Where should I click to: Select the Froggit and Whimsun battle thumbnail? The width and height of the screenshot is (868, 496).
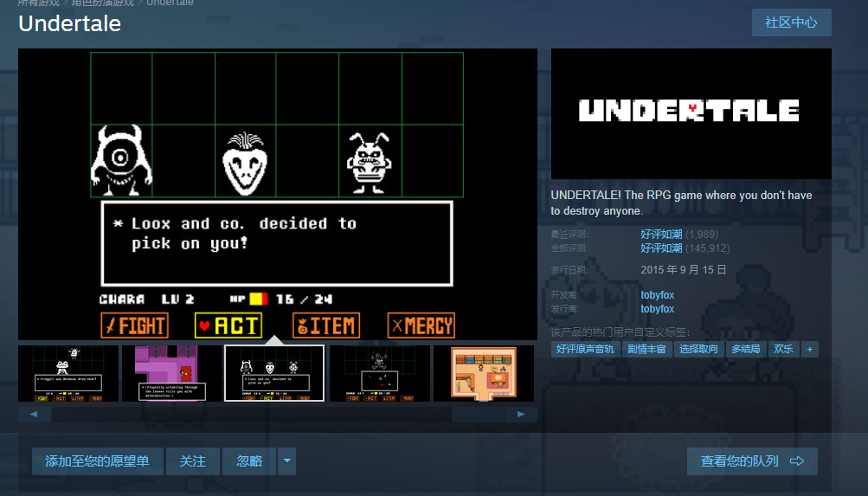(x=68, y=374)
